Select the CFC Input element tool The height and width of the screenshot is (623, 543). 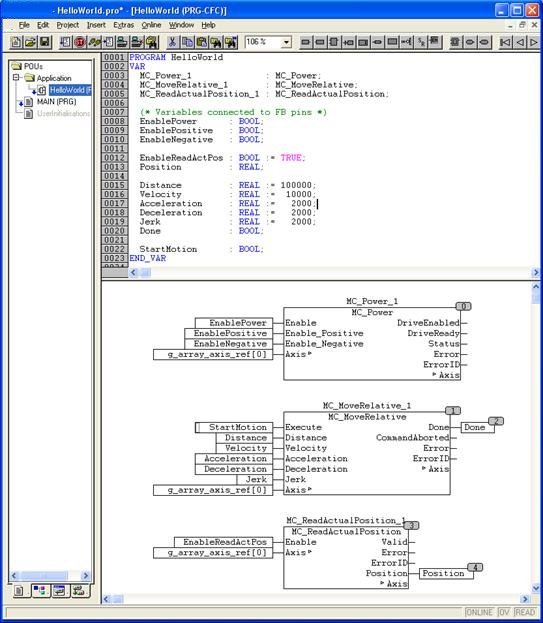coord(305,42)
